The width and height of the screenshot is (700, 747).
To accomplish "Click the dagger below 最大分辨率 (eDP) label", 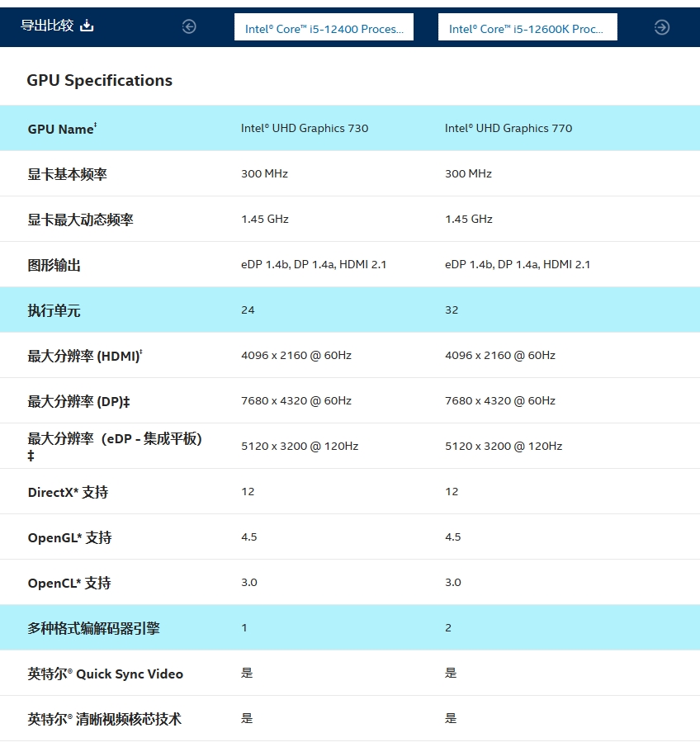I will pos(31,455).
